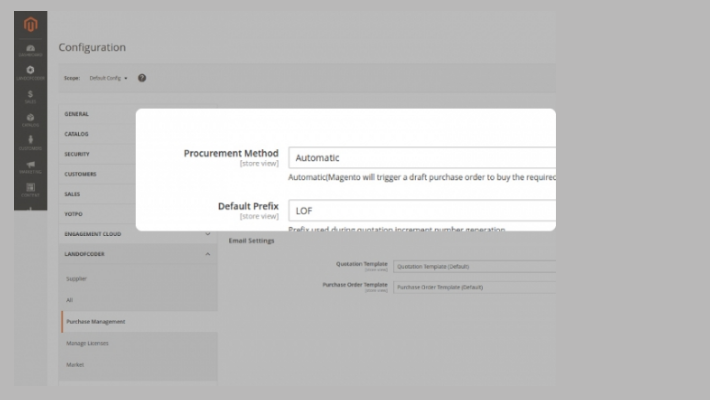The width and height of the screenshot is (710, 400).
Task: Open the Landofcoder sidebar menu icon
Action: pos(30,72)
